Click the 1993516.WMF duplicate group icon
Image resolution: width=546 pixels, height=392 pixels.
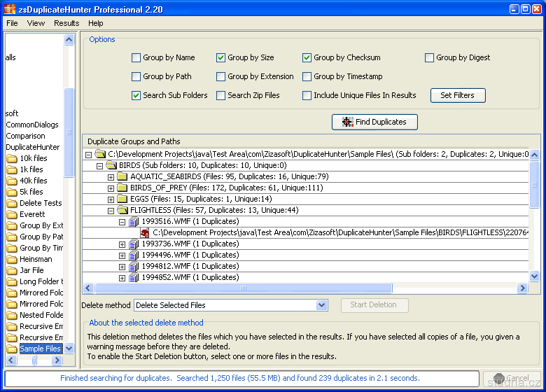point(134,221)
